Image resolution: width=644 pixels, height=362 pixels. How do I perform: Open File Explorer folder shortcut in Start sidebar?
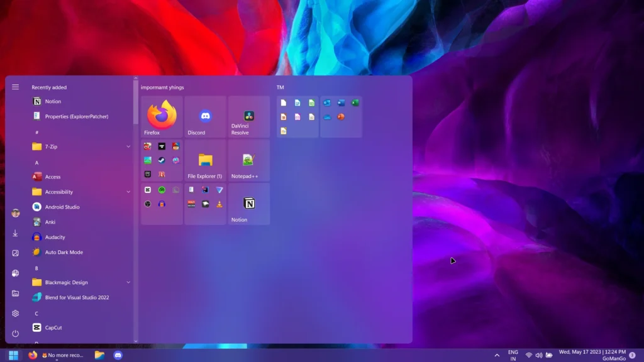coord(15,293)
